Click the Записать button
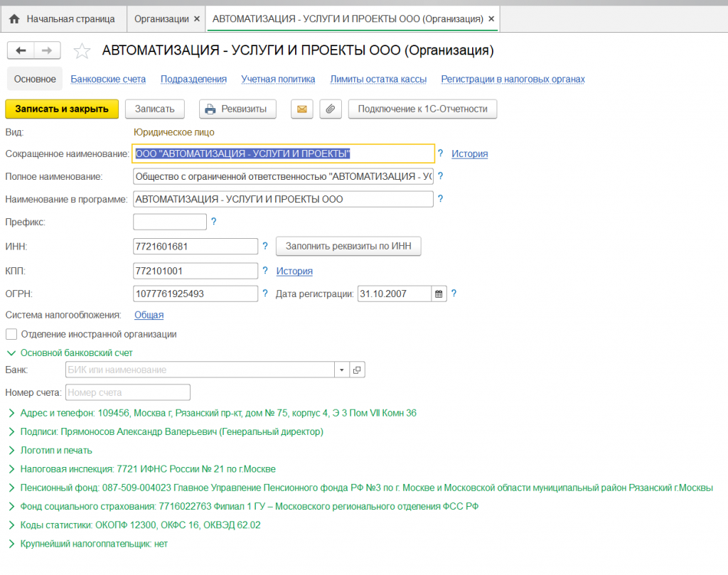The height and width of the screenshot is (575, 728). point(154,109)
